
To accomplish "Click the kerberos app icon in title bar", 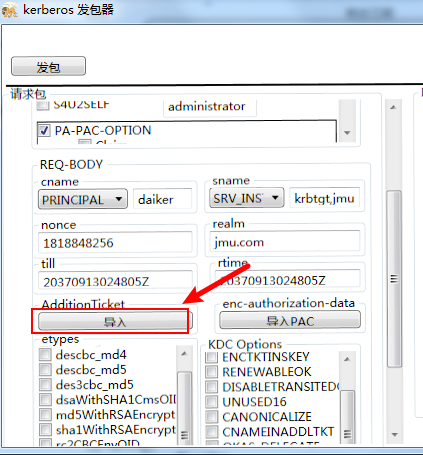I will point(9,10).
